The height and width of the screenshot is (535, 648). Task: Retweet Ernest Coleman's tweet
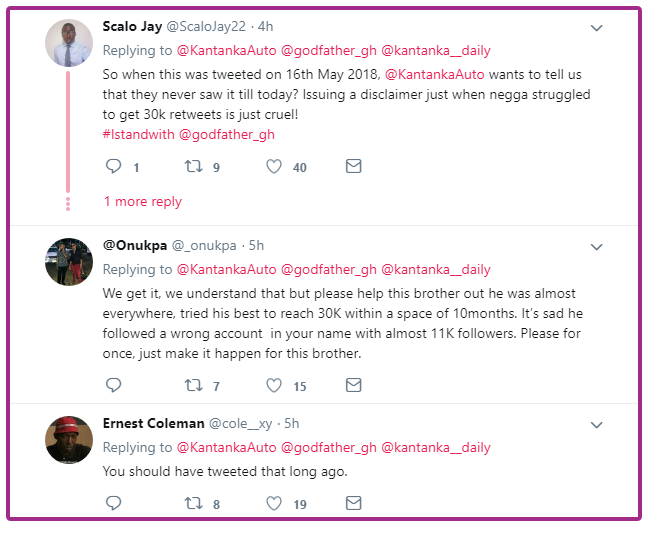(193, 503)
